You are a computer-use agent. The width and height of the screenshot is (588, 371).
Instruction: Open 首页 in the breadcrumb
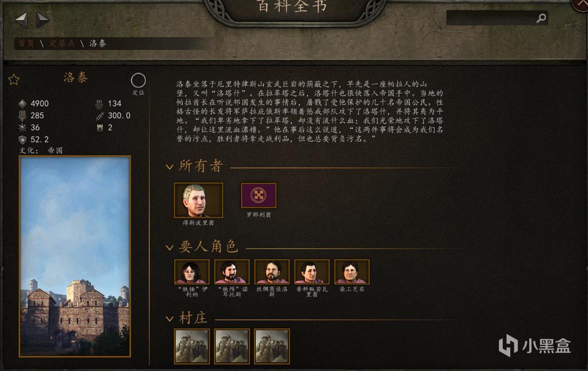26,43
